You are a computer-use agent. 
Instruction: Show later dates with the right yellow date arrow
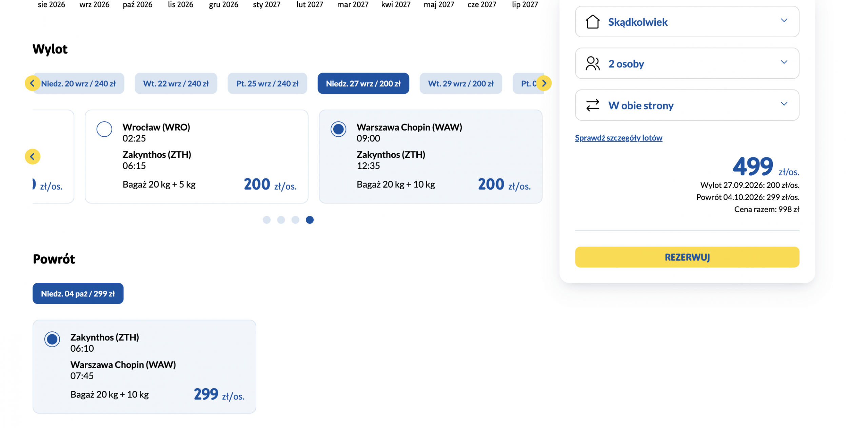544,83
